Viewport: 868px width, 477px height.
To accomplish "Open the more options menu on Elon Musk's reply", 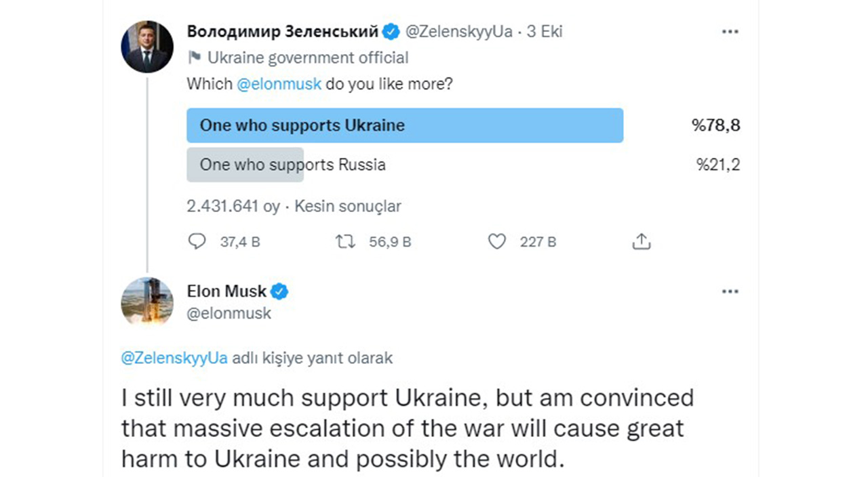I will tap(730, 291).
